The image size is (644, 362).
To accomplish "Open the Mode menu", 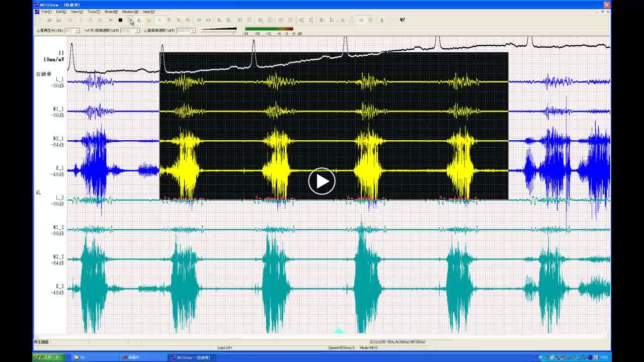I will click(x=111, y=12).
